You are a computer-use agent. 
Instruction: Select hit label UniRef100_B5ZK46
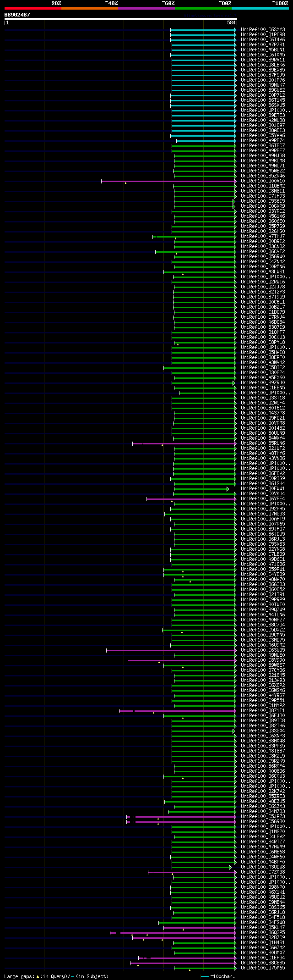pyautogui.click(x=263, y=176)
